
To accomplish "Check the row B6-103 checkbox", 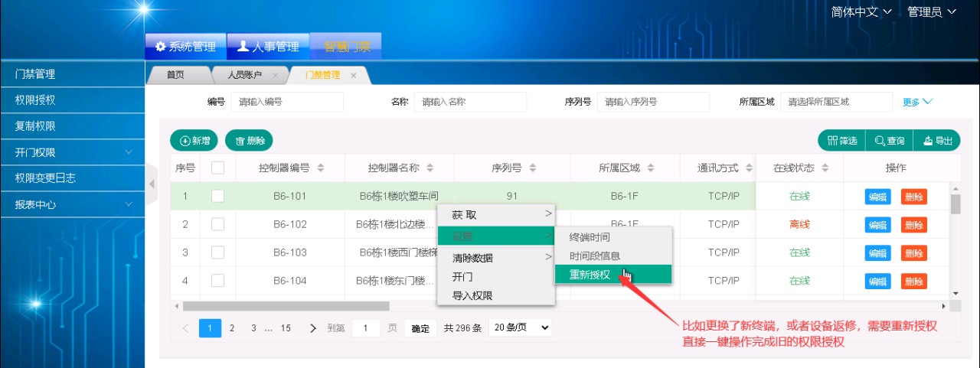I will click(217, 252).
